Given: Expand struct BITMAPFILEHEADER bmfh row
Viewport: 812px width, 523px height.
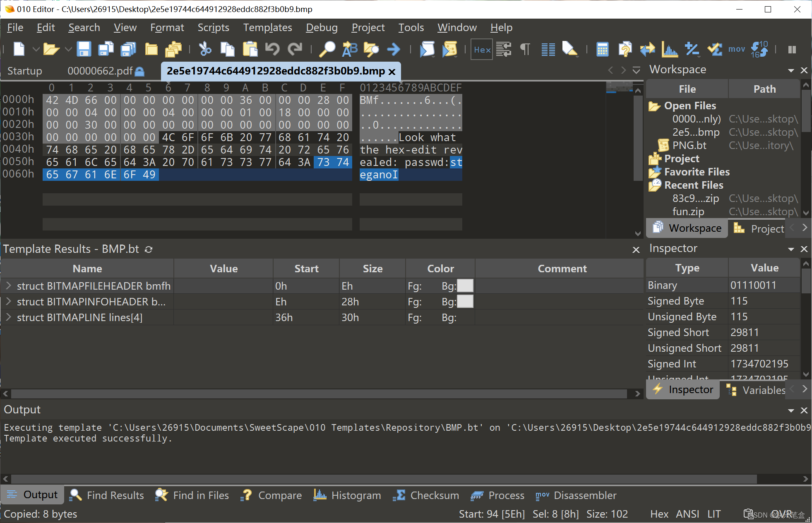Looking at the screenshot, I should point(8,286).
